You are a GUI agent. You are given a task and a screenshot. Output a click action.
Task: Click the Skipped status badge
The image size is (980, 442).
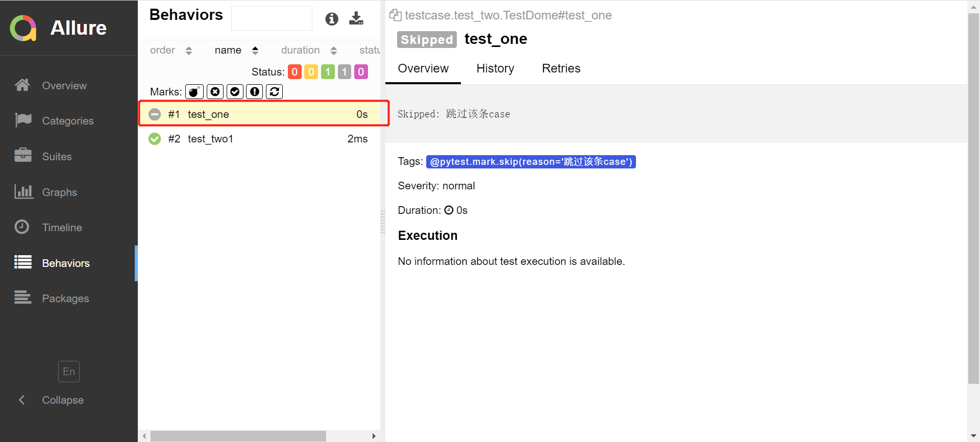tap(427, 39)
